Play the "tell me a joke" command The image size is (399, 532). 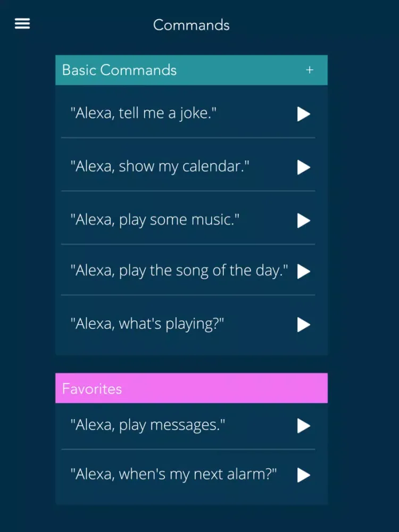click(x=303, y=114)
